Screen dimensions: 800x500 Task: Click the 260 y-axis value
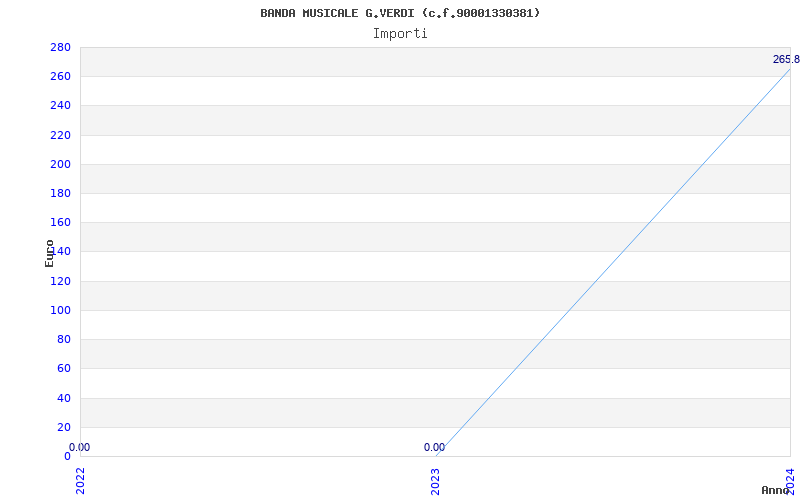[x=60, y=77]
